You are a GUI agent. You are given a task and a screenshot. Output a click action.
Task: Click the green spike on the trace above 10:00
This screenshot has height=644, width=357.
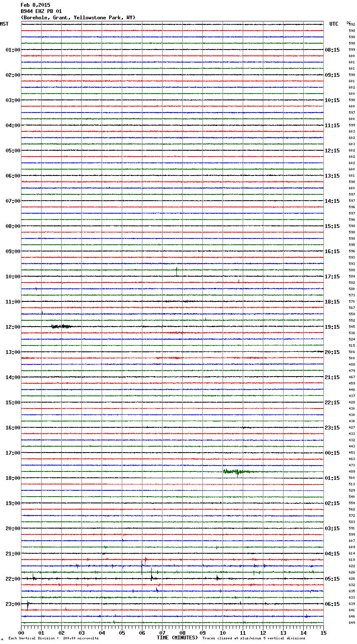click(x=176, y=271)
